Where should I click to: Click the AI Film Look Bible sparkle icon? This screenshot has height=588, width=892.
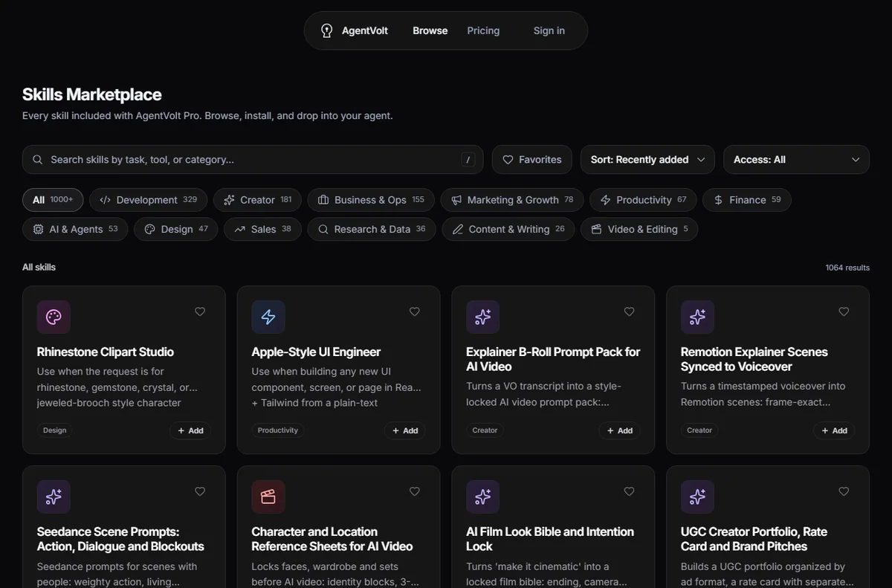point(483,497)
